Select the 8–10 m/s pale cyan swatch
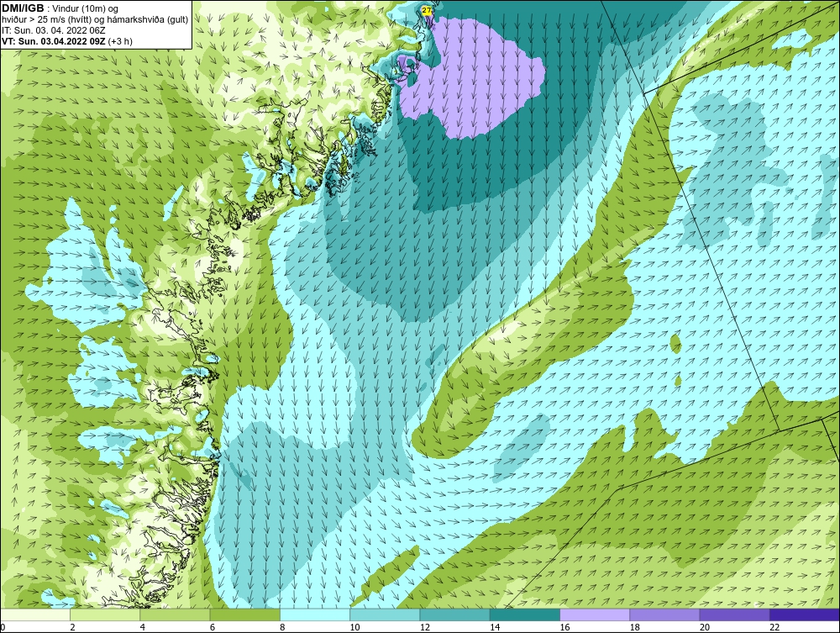Viewport: 840px width, 633px height. tap(315, 615)
